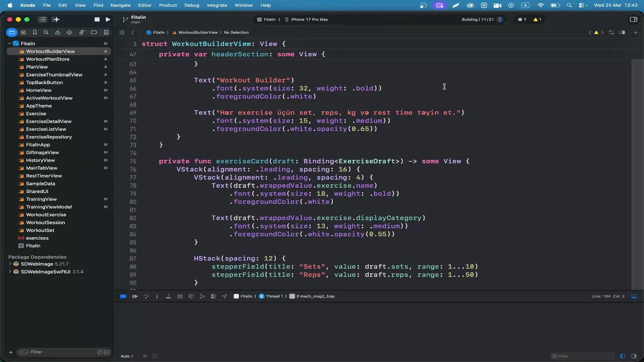Open the exercises JSON file
This screenshot has height=362, width=644.
37,238
